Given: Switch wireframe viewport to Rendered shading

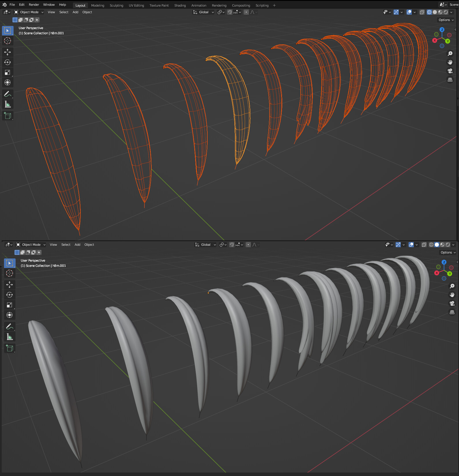Looking at the screenshot, I should pyautogui.click(x=446, y=12).
